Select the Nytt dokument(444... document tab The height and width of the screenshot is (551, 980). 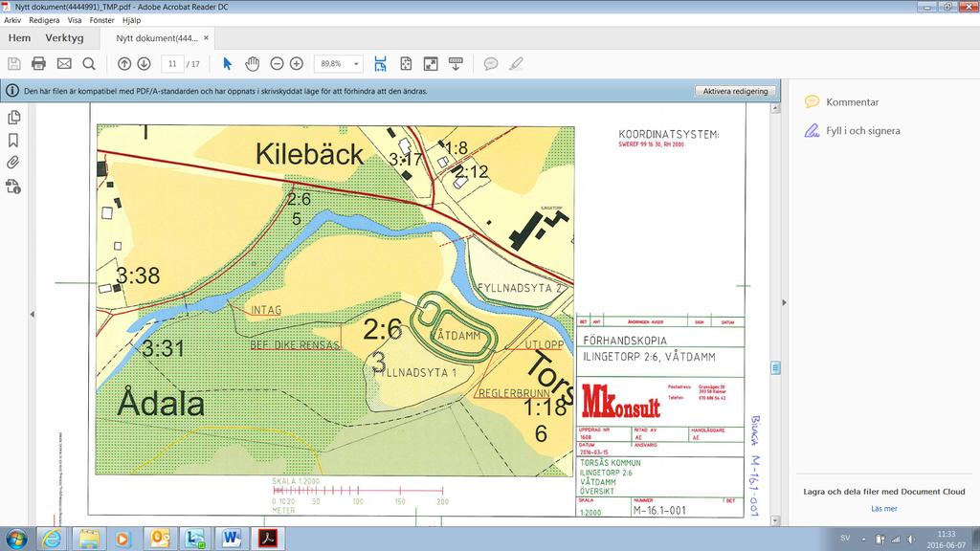[157, 38]
